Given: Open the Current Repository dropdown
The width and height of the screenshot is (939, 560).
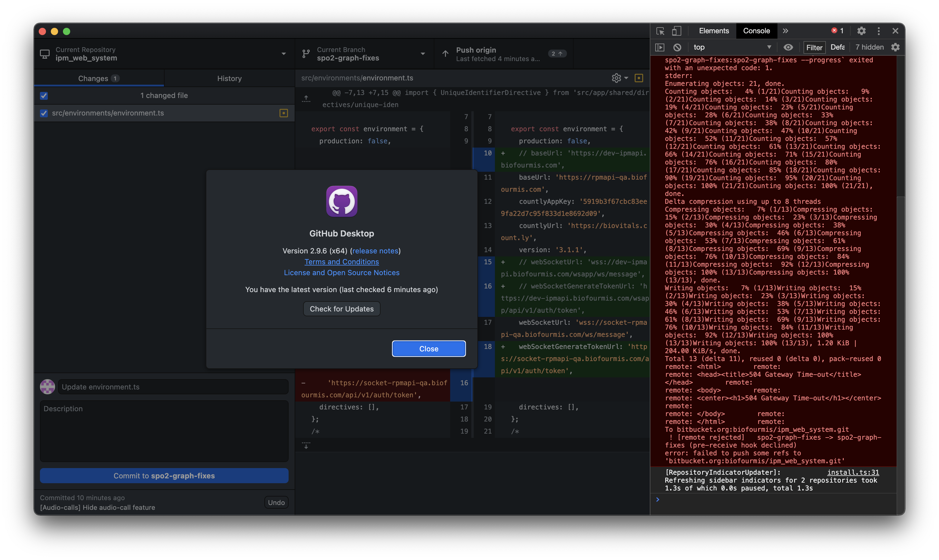Looking at the screenshot, I should (x=164, y=54).
